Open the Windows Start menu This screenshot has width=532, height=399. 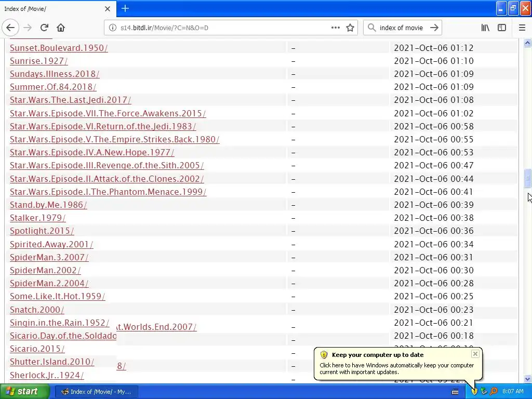24,391
